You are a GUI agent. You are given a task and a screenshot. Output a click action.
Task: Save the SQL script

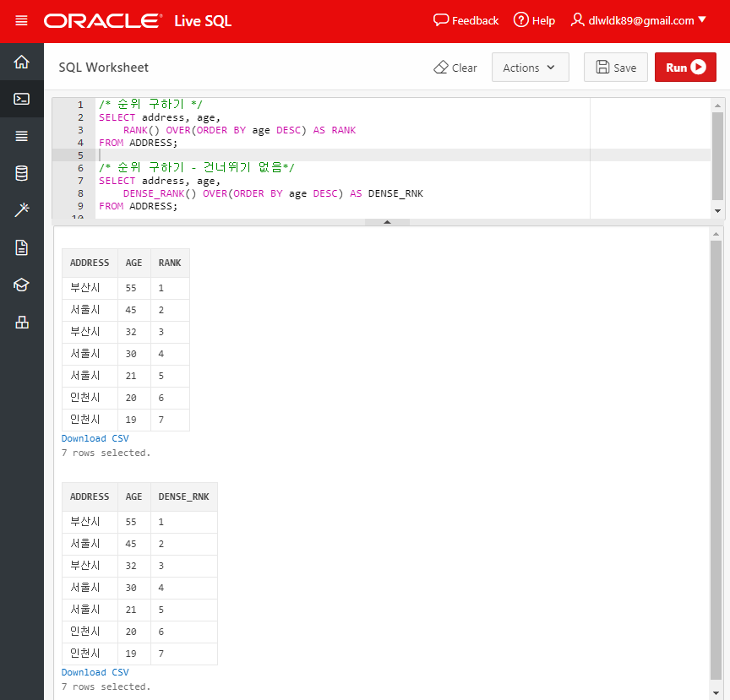click(615, 68)
